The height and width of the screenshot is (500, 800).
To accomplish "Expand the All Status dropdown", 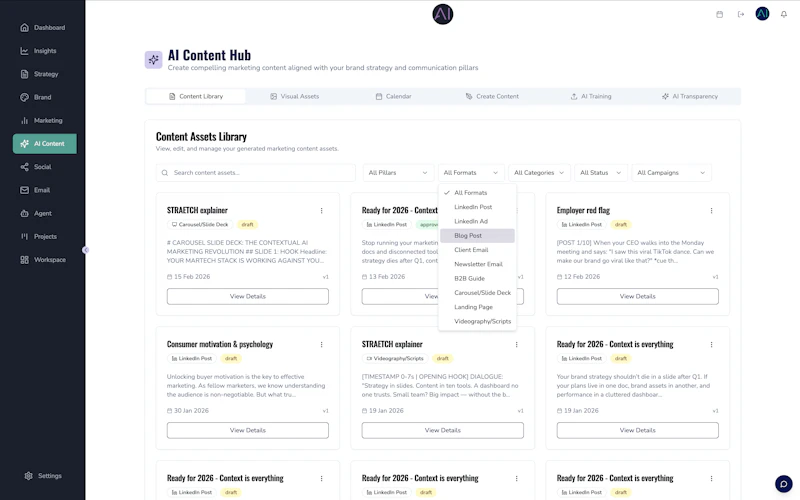I will pyautogui.click(x=601, y=173).
